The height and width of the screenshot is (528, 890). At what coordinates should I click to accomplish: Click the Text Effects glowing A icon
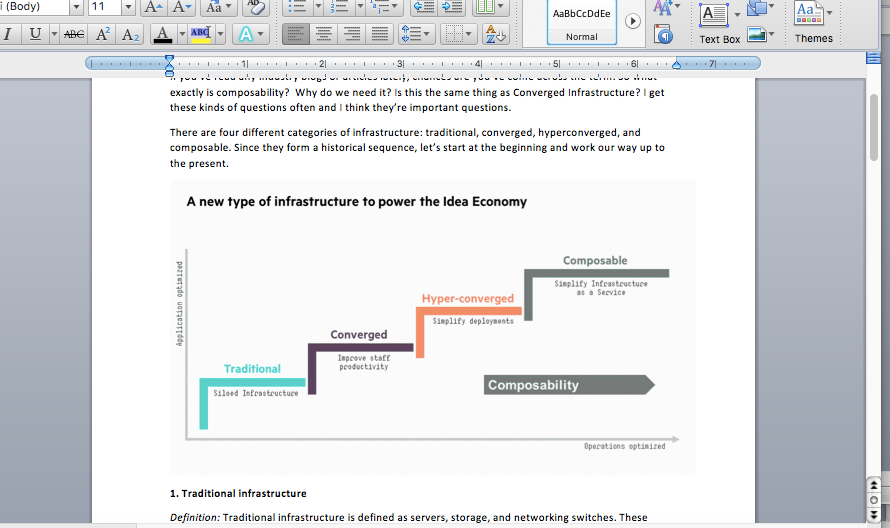tap(245, 34)
